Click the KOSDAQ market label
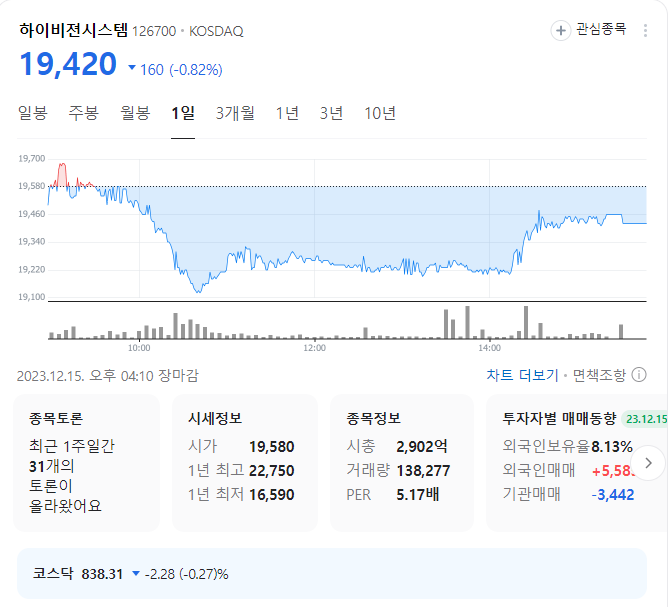Screen dimensions: 671x607 (x=216, y=31)
